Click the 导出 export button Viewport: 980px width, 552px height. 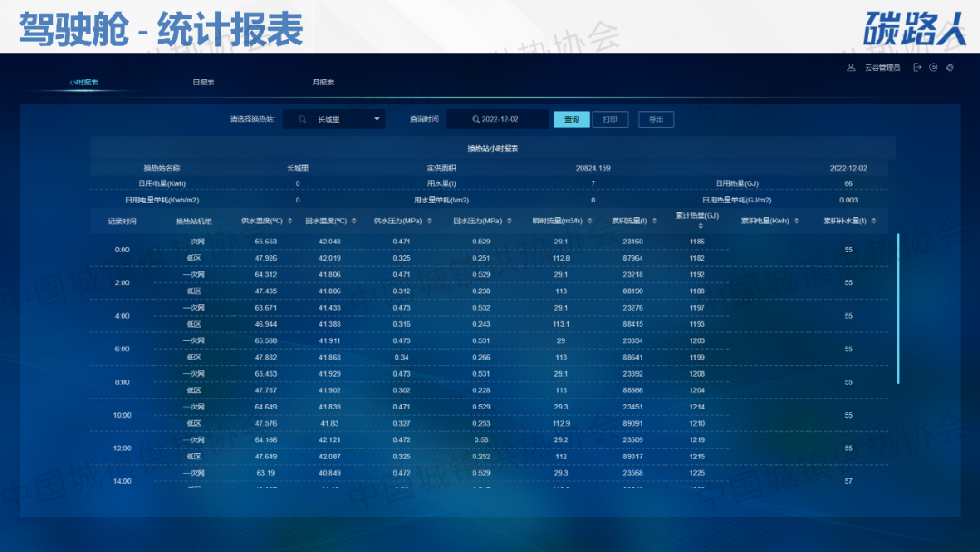click(x=656, y=119)
